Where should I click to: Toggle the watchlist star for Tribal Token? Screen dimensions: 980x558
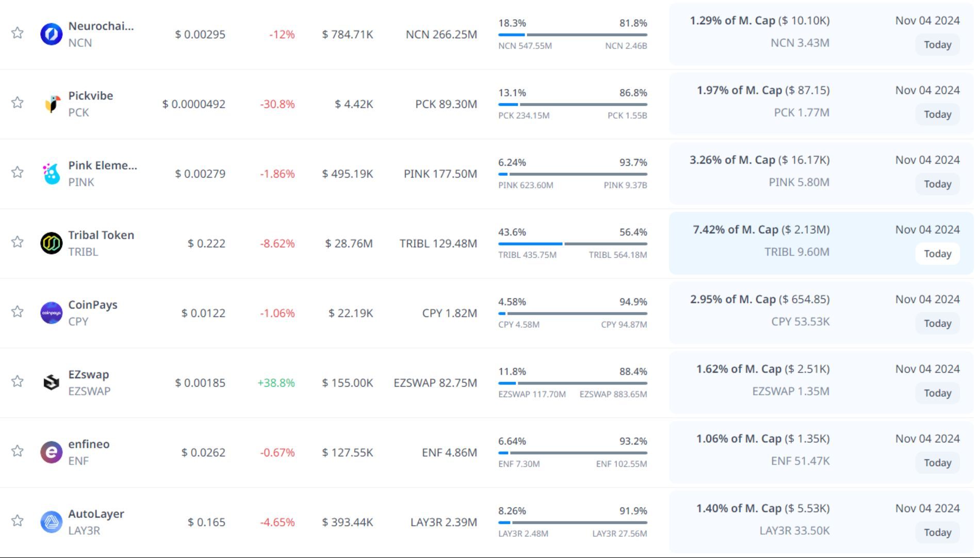click(18, 242)
